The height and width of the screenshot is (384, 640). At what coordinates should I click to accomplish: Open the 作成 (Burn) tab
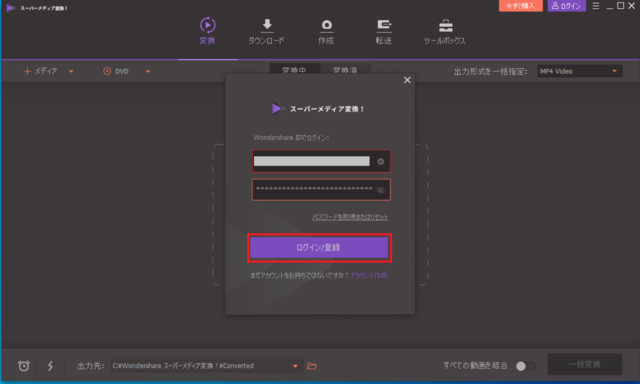click(x=326, y=31)
